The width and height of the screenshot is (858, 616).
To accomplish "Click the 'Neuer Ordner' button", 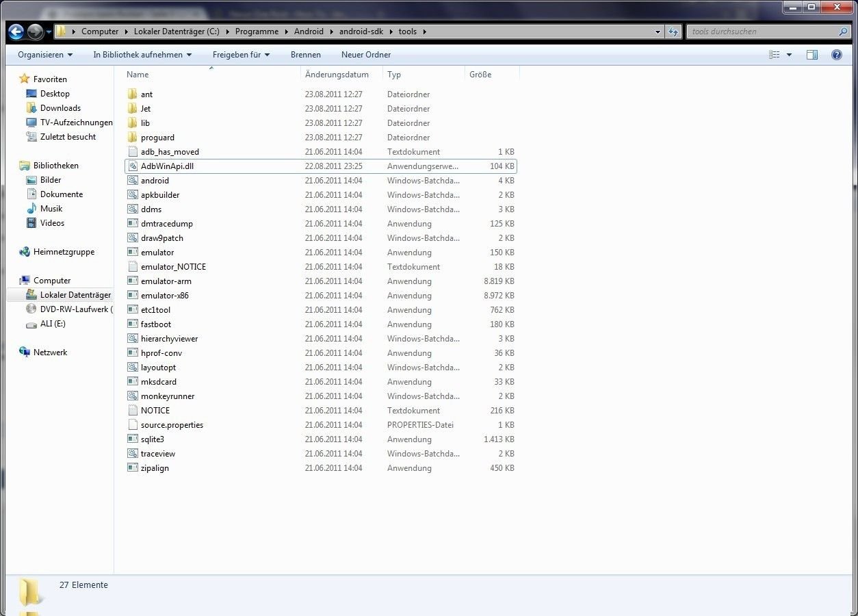I will tap(366, 55).
